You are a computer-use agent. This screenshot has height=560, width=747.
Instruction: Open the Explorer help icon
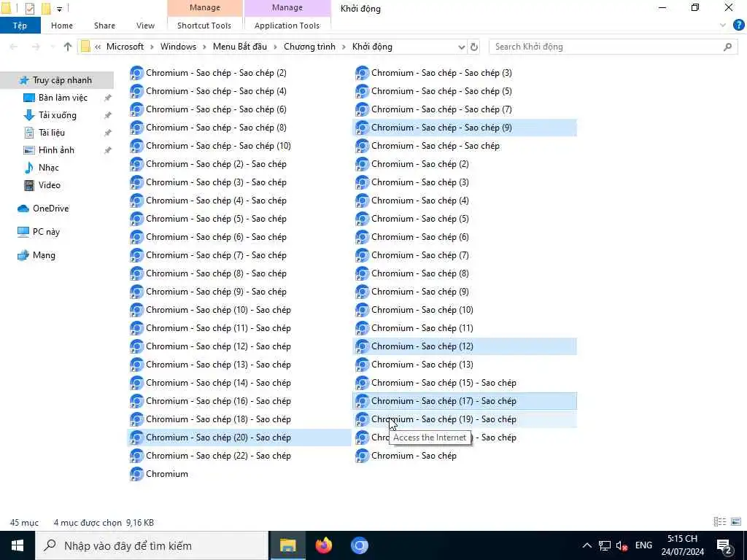(x=738, y=26)
